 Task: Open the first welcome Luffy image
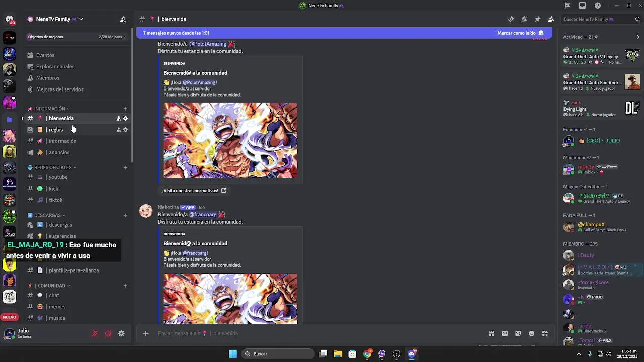[x=230, y=140]
